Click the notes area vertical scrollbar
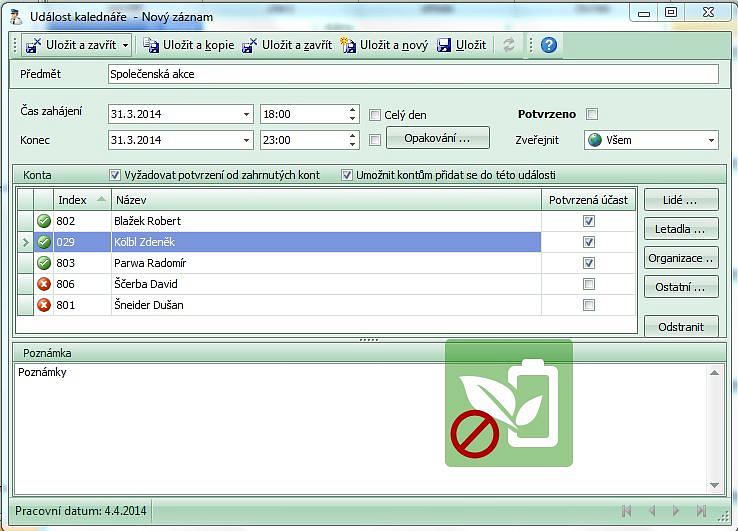The width and height of the screenshot is (738, 531). pyautogui.click(x=714, y=428)
